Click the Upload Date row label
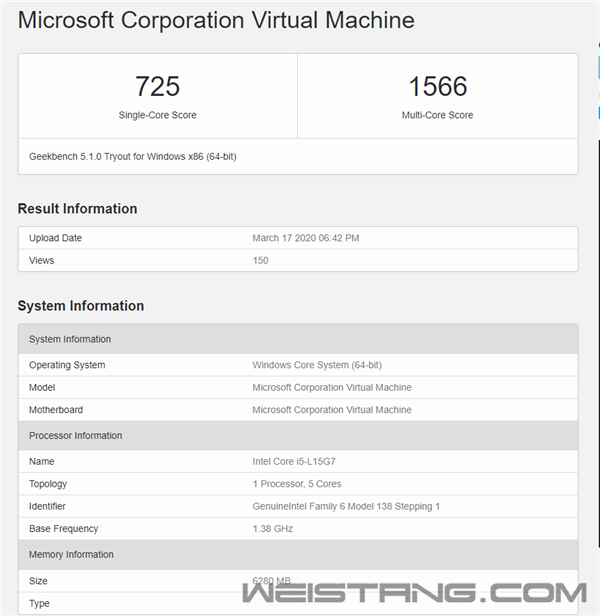The width and height of the screenshot is (600, 616). (x=55, y=238)
